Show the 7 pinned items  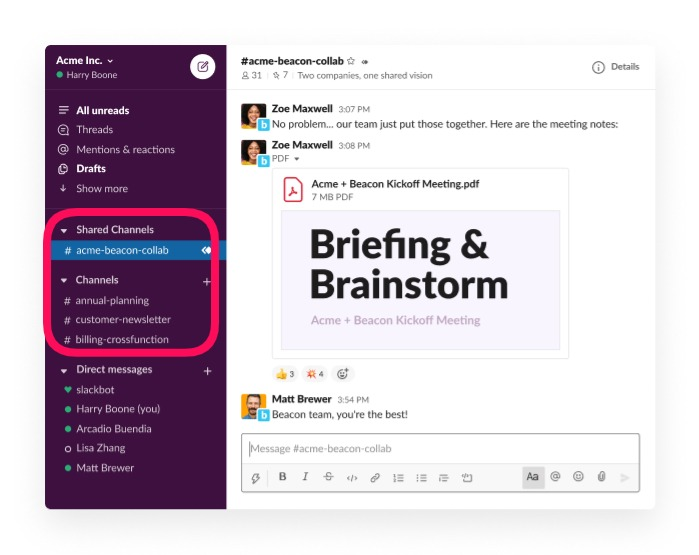click(280, 75)
